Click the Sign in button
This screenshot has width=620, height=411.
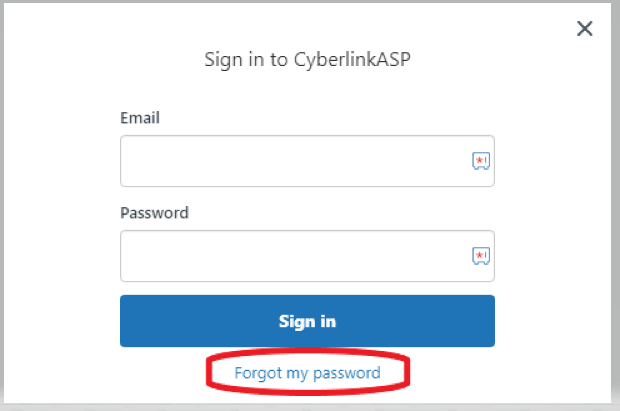pyautogui.click(x=307, y=321)
